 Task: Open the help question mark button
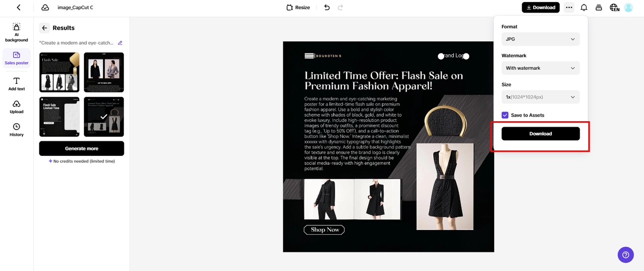coord(625,254)
